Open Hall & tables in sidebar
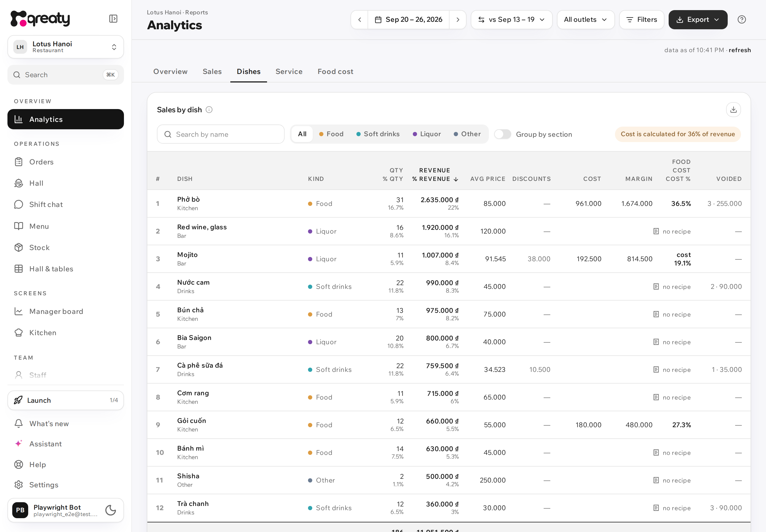The image size is (766, 532). coord(66,269)
